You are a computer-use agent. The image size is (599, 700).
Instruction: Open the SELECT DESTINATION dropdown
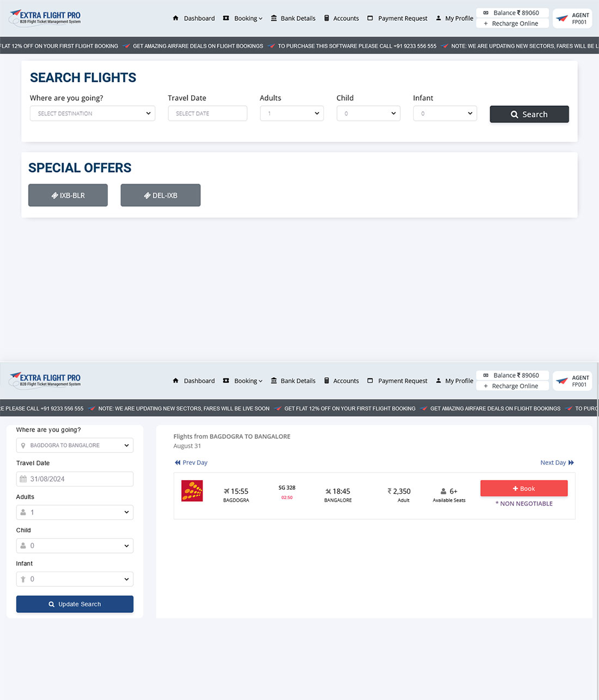93,113
